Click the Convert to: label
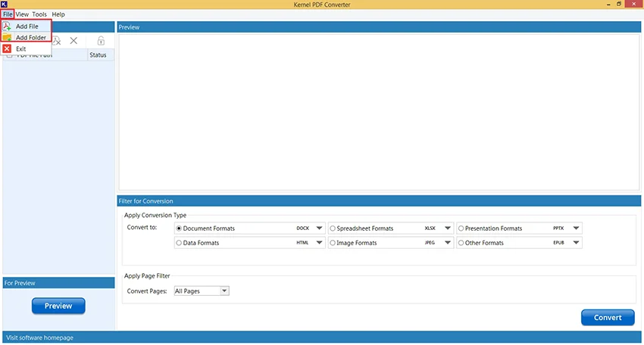The width and height of the screenshot is (644, 345). (142, 227)
